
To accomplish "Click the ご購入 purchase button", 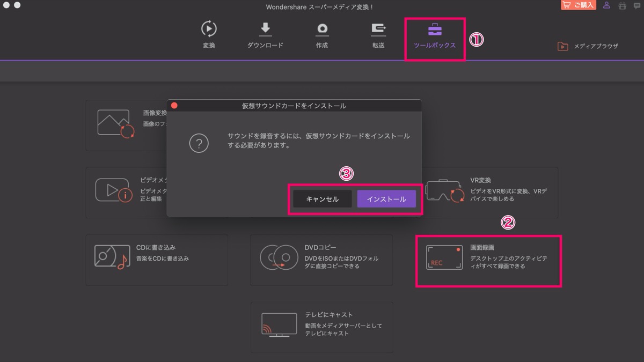I will point(579,5).
